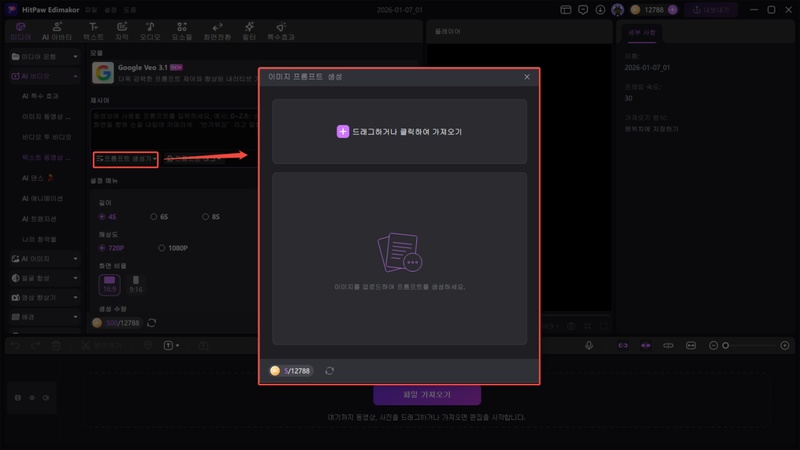Refresh credits next to 500/12788
This screenshot has height=450, width=800.
coord(152,322)
